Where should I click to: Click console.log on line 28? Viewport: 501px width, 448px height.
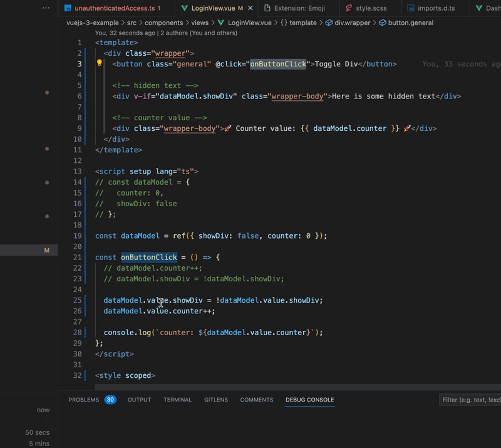127,333
